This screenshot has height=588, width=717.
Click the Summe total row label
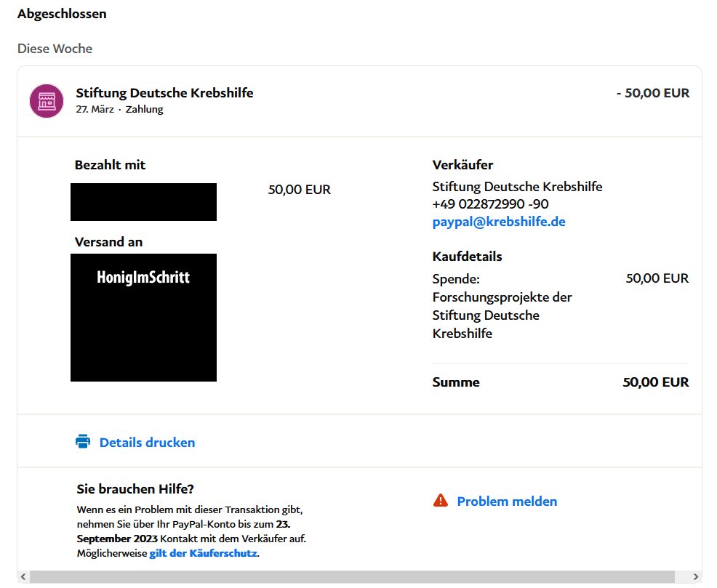click(x=456, y=382)
